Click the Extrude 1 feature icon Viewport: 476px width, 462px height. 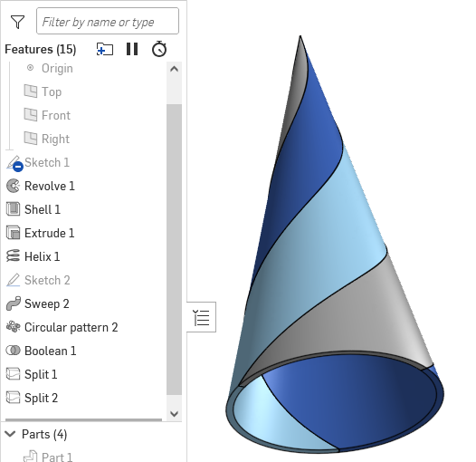tap(13, 233)
